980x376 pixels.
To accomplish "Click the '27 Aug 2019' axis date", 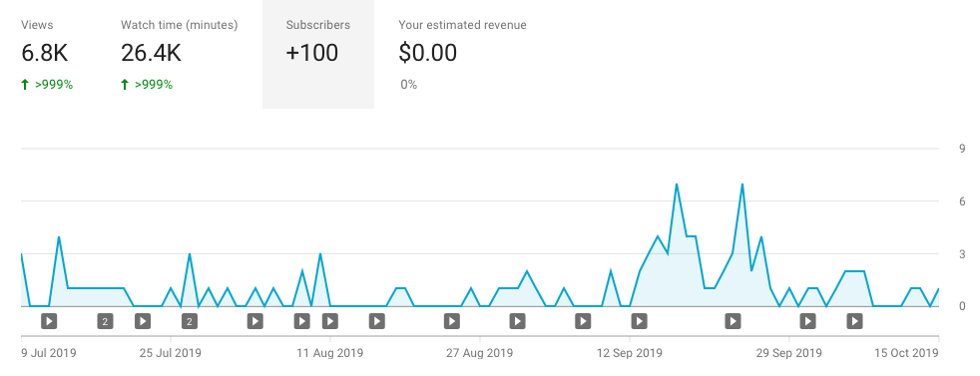I will (479, 353).
